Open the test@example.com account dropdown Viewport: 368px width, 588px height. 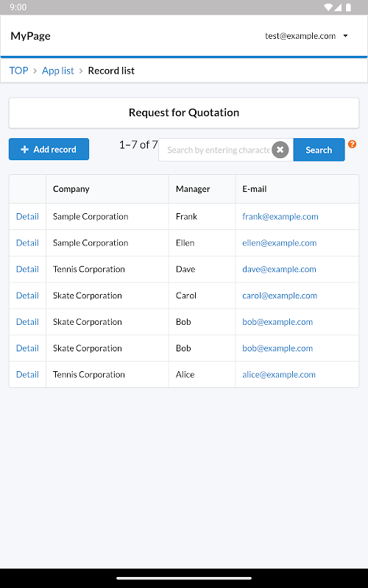click(x=307, y=36)
